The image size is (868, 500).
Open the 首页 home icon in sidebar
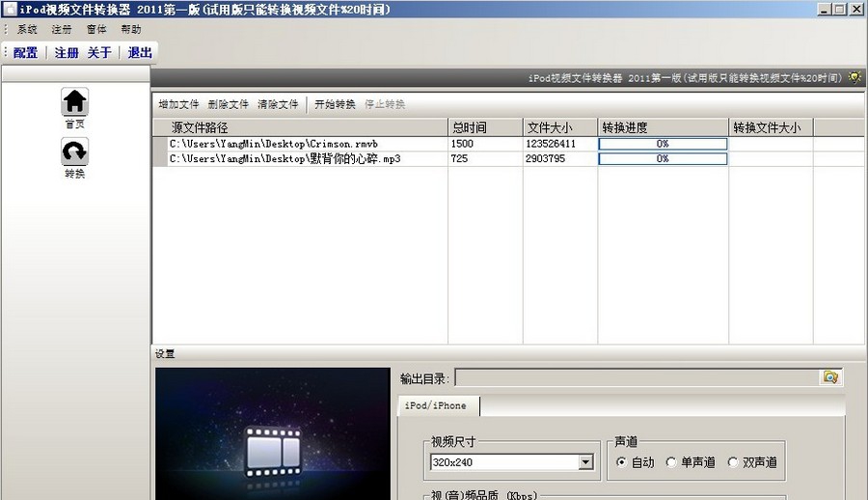[74, 102]
